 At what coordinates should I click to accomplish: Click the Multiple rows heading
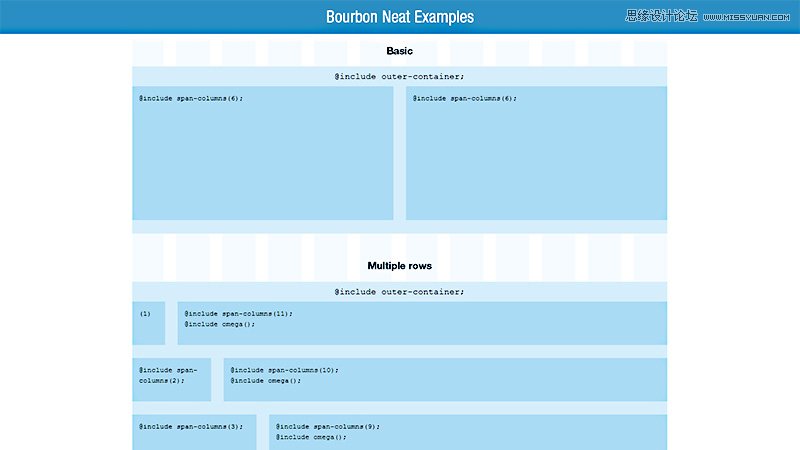pos(399,265)
